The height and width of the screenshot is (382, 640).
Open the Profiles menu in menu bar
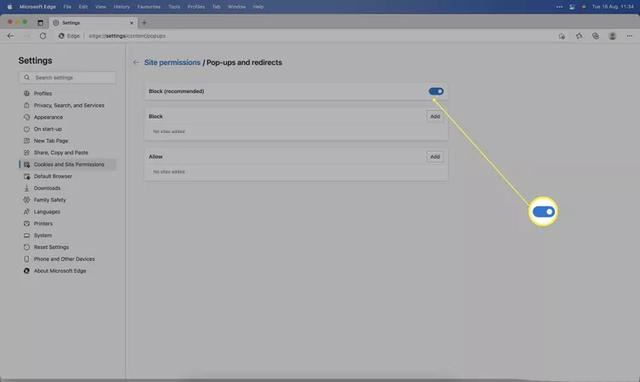(196, 7)
